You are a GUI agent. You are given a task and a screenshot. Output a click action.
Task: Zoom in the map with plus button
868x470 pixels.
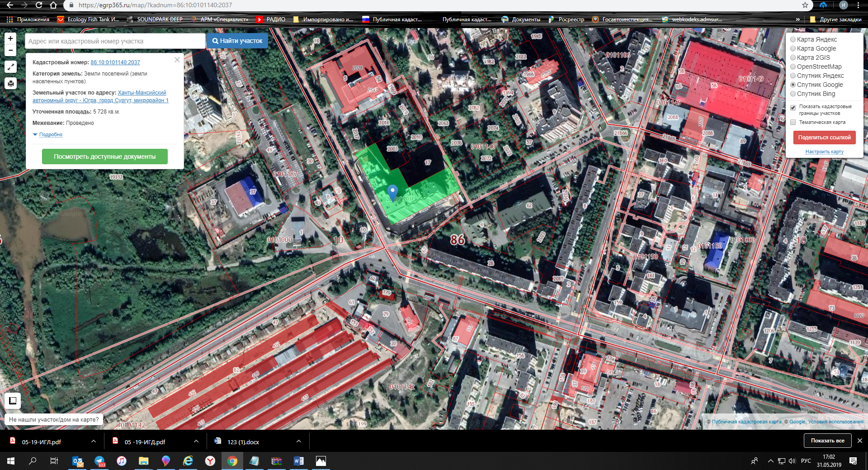(10, 39)
